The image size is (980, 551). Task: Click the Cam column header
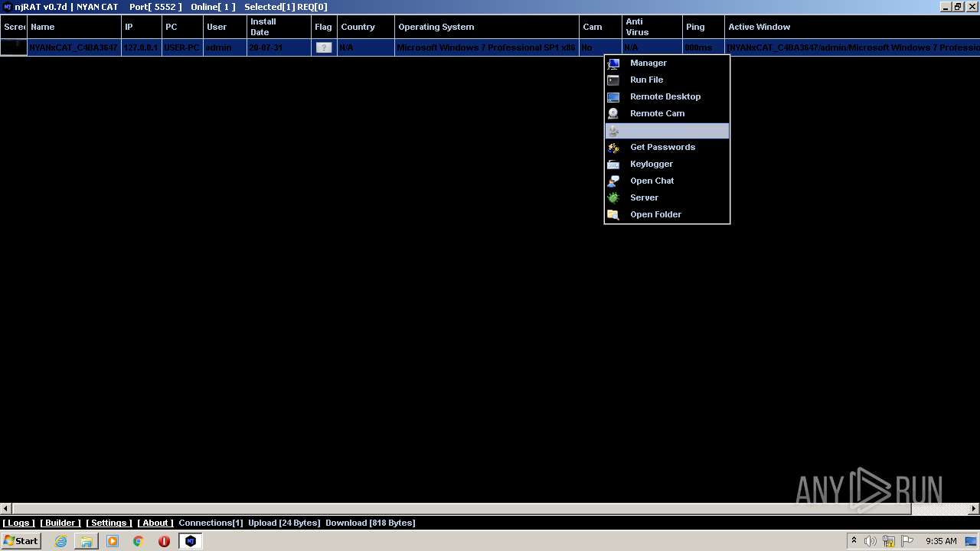coord(600,27)
